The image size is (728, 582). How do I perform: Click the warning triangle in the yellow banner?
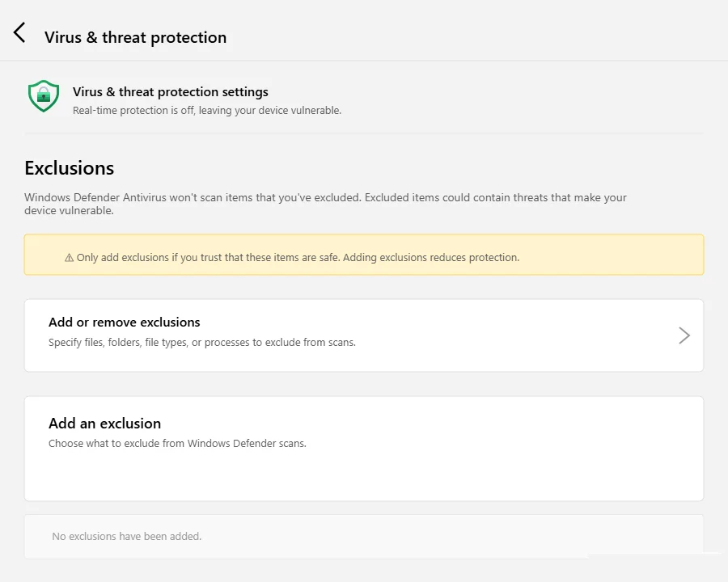[x=69, y=258]
